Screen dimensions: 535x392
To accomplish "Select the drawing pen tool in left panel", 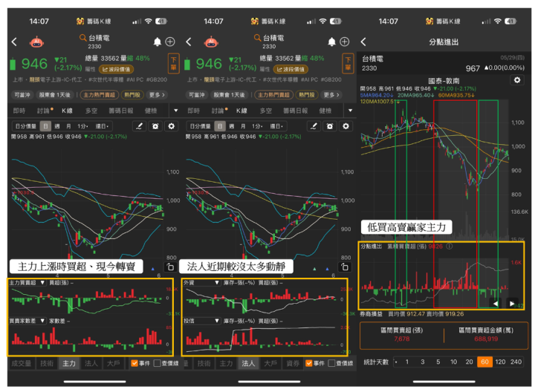I will (x=138, y=126).
